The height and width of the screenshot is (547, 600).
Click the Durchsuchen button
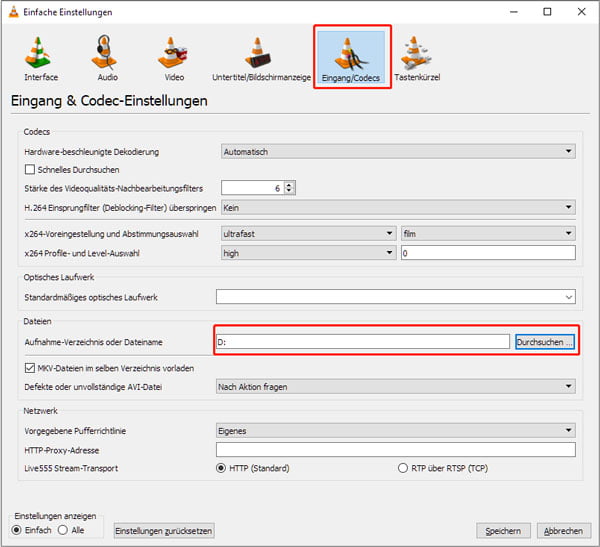pyautogui.click(x=545, y=342)
